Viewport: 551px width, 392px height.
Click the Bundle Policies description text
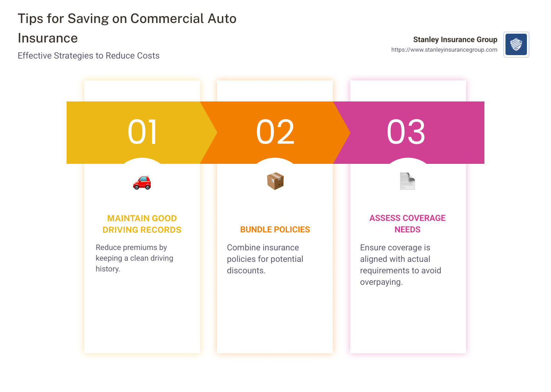coord(265,259)
